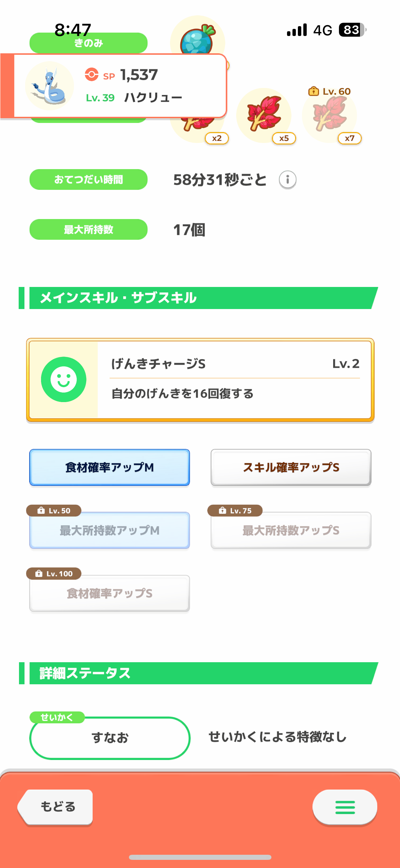Open the げんきチャージS main skill card
The height and width of the screenshot is (868, 400).
pos(234,379)
